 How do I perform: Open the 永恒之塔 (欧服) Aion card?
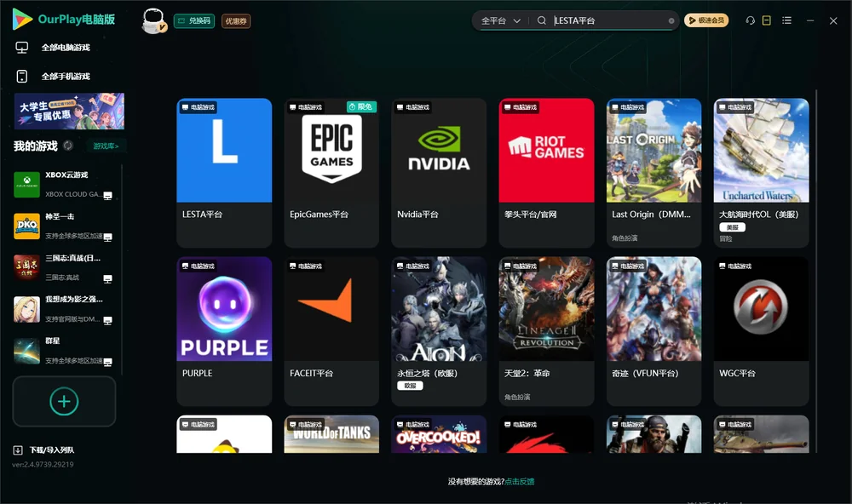439,331
